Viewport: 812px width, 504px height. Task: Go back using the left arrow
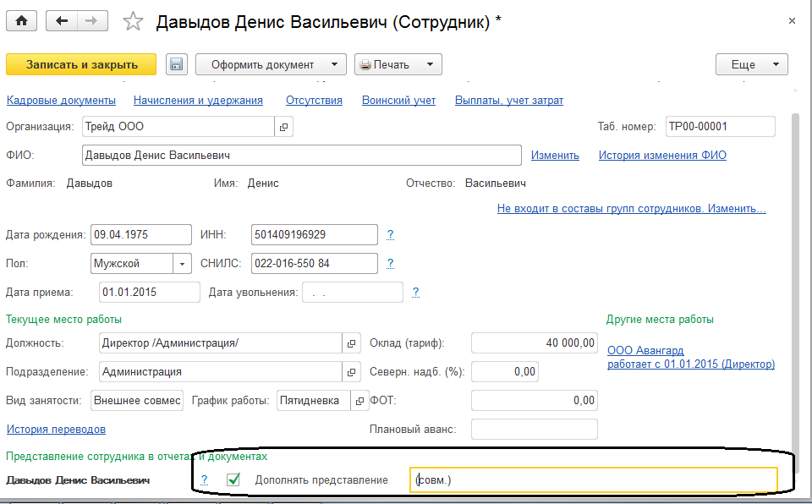62,22
